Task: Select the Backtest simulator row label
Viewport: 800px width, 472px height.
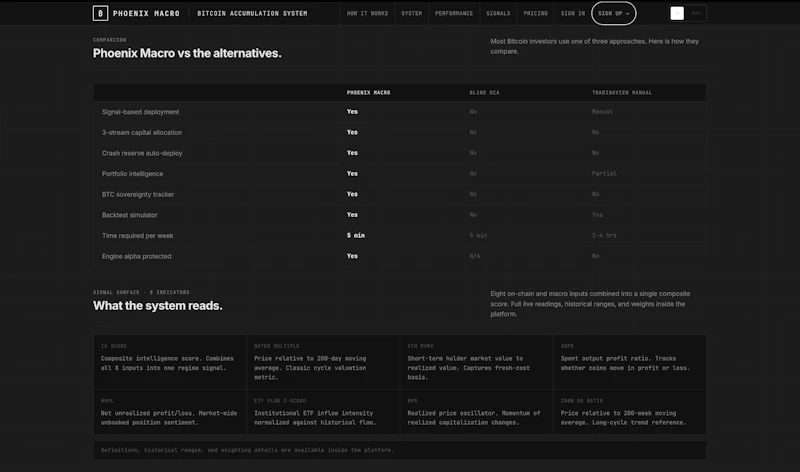Action: coord(130,215)
